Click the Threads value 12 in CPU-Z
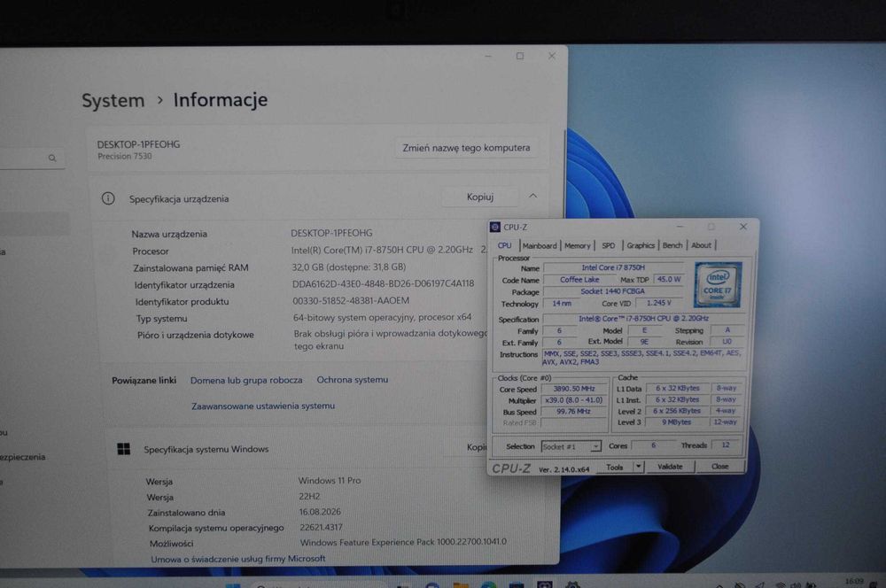This screenshot has height=588, width=886. [x=726, y=445]
